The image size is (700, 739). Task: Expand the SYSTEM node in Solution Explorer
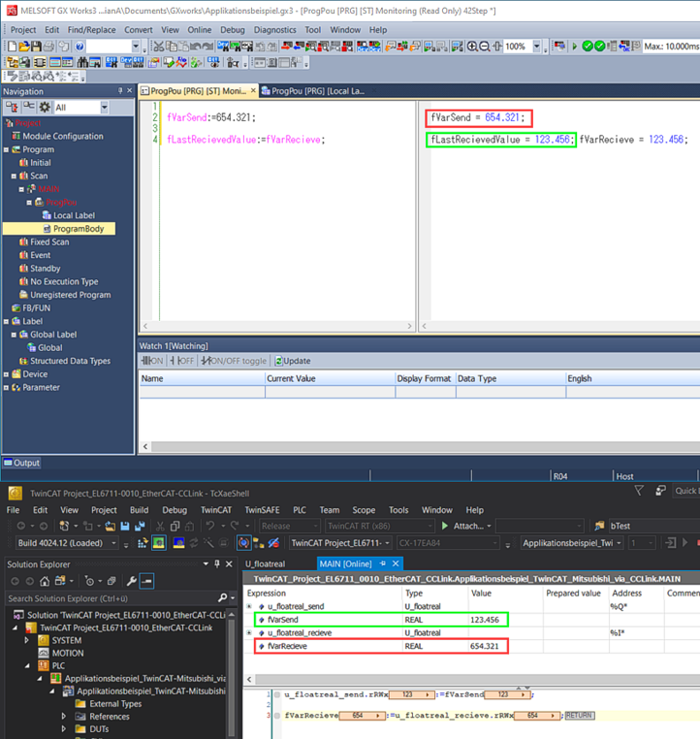click(27, 640)
